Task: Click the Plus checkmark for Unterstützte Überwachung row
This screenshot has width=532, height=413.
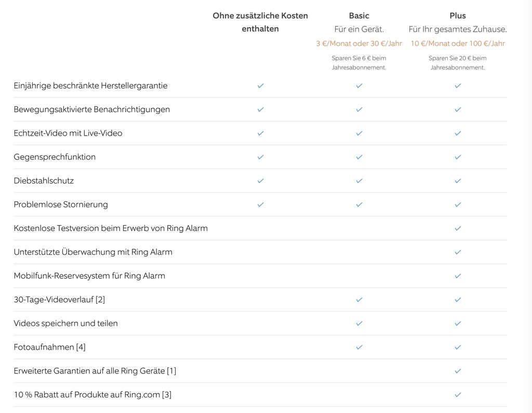Action: pos(458,252)
